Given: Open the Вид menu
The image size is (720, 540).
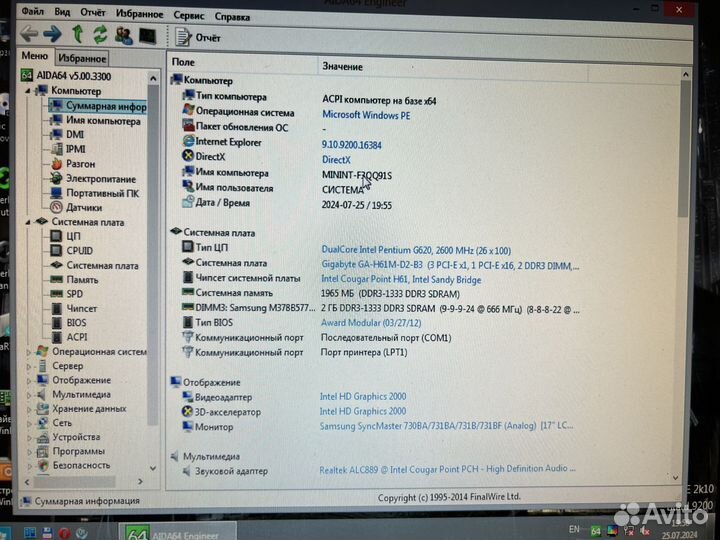Looking at the screenshot, I should coord(62,12).
